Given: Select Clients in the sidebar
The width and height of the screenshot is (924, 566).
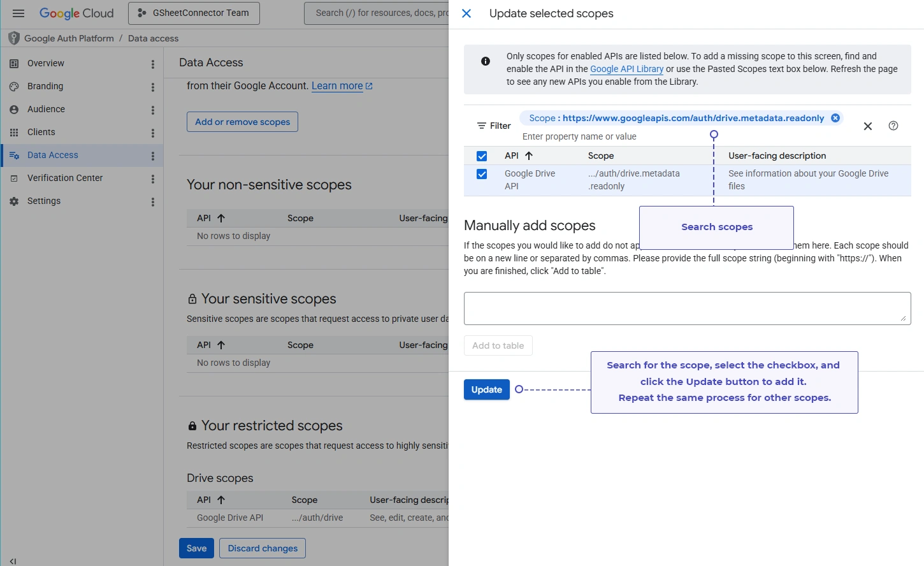Looking at the screenshot, I should tap(41, 132).
